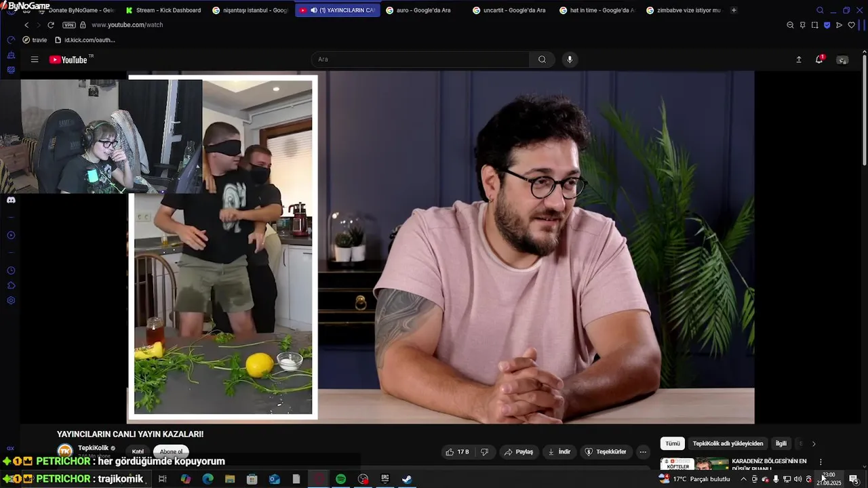The image size is (868, 488).
Task: Click the video player area
Action: 441,247
